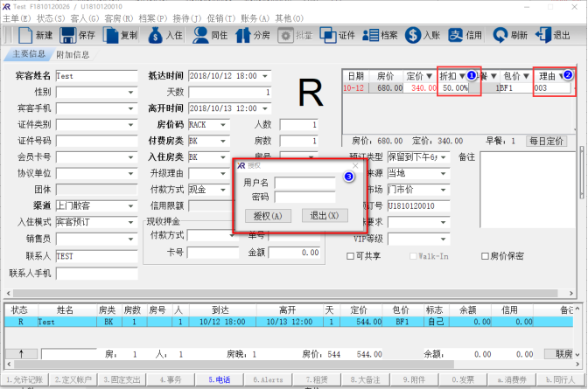
Task: Open the 状态(S) menu
Action: click(x=51, y=18)
